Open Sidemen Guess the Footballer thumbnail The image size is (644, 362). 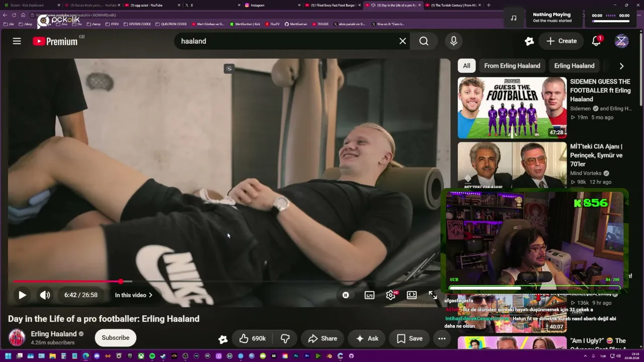pyautogui.click(x=512, y=108)
